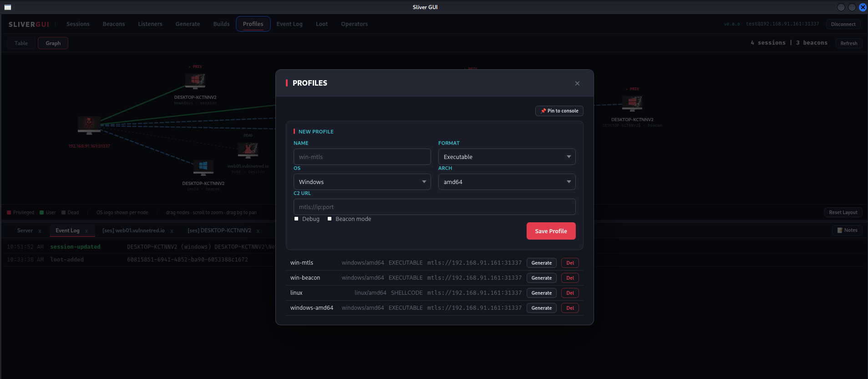Screen dimensions: 868x379
Task: Click the Sliver server node icon in graph
Action: pyautogui.click(x=89, y=125)
